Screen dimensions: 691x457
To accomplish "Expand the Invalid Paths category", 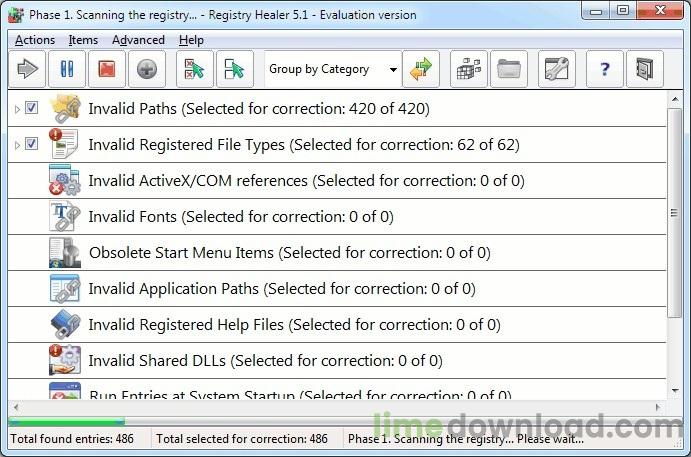I will pyautogui.click(x=17, y=109).
